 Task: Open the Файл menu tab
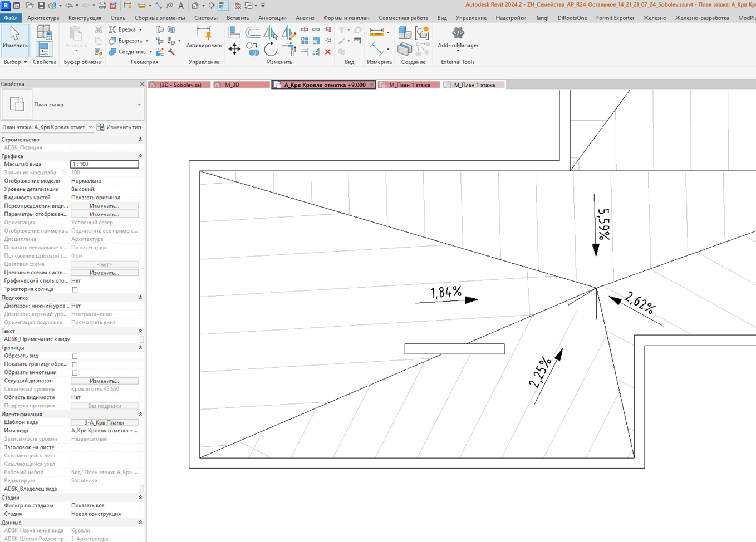(x=11, y=18)
